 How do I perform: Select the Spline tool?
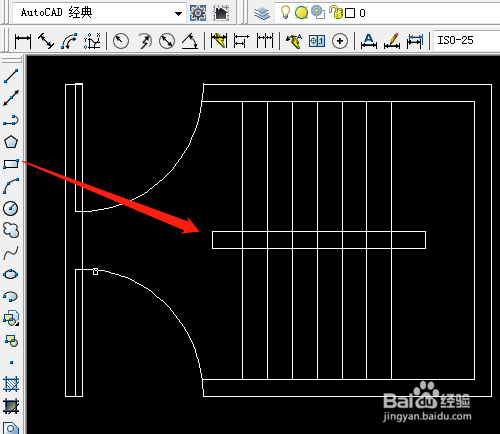11,253
